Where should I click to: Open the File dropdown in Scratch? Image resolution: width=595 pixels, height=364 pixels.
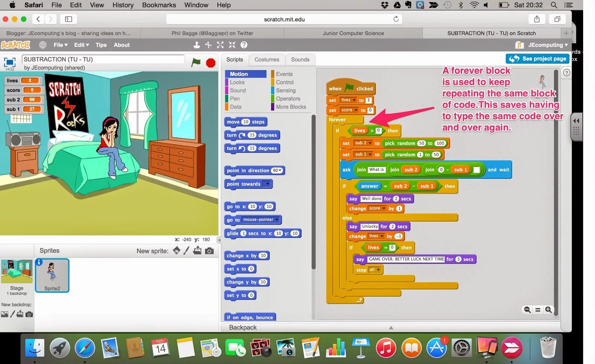(x=61, y=45)
